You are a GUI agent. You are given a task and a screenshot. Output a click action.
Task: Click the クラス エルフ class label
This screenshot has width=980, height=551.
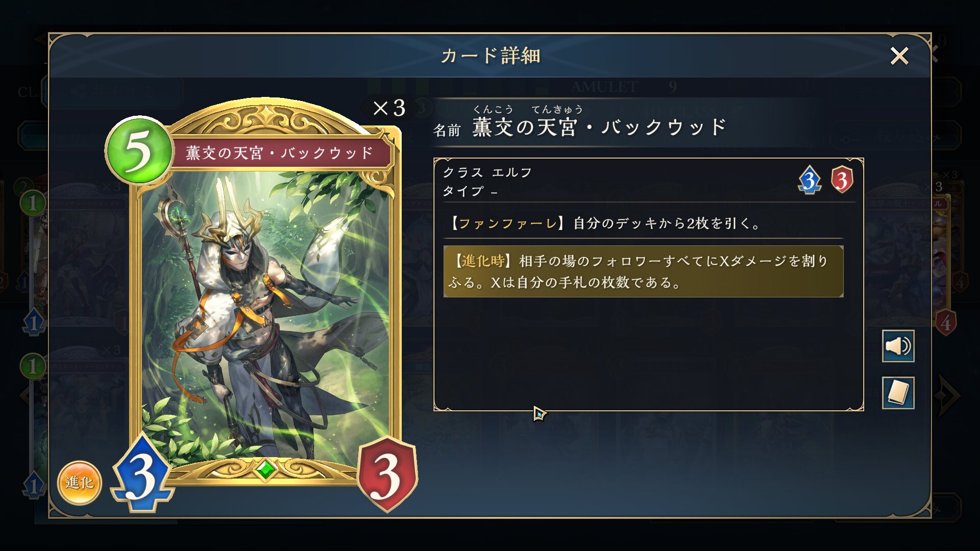487,172
